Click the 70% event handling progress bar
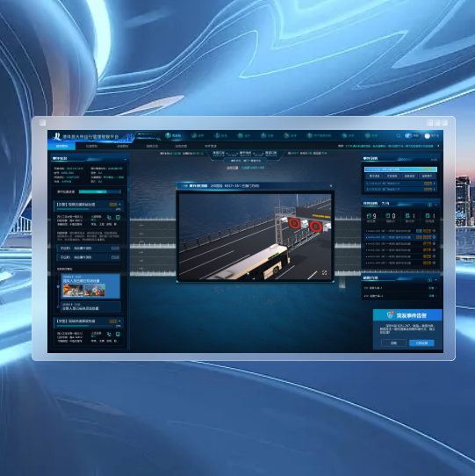The width and height of the screenshot is (475, 476). point(100,191)
